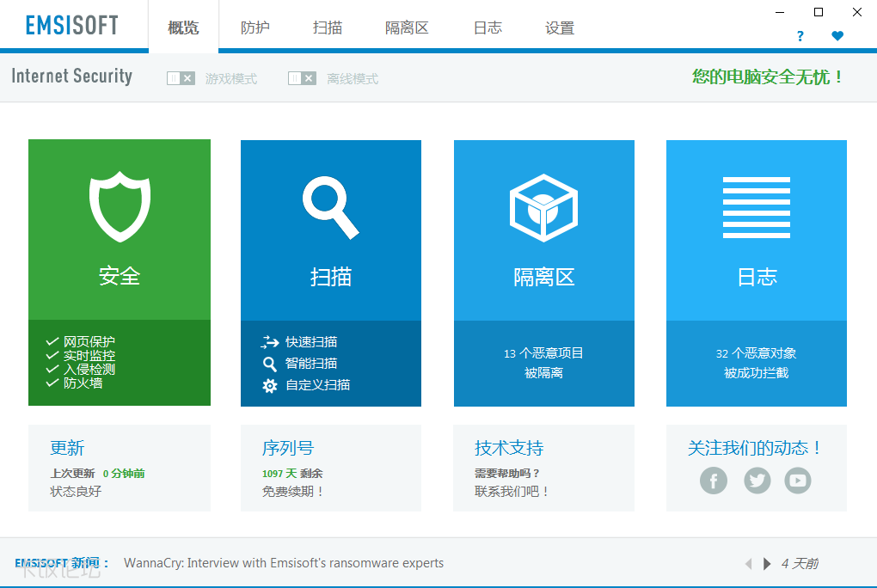Launch 自定义扫描 custom scan
This screenshot has width=877, height=588.
317,385
